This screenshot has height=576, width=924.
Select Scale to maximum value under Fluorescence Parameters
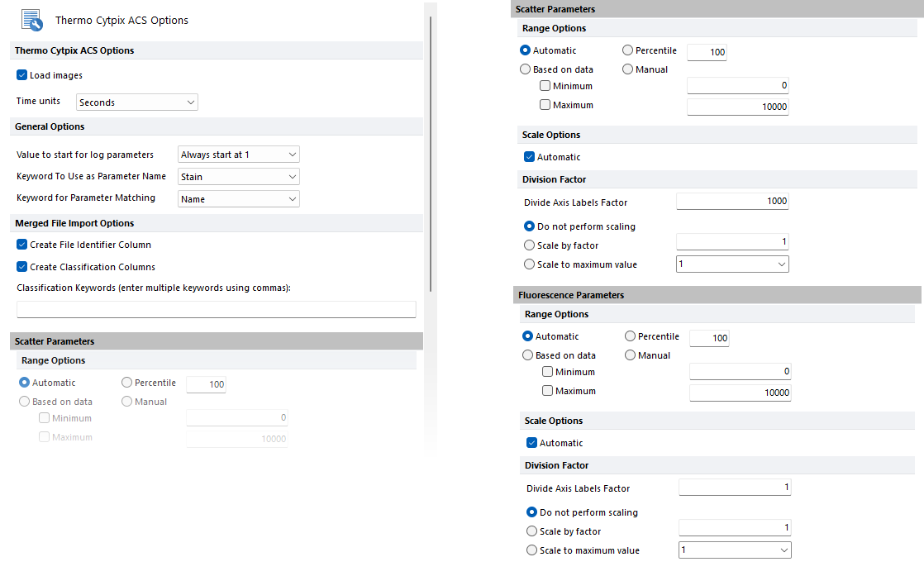[x=531, y=550]
